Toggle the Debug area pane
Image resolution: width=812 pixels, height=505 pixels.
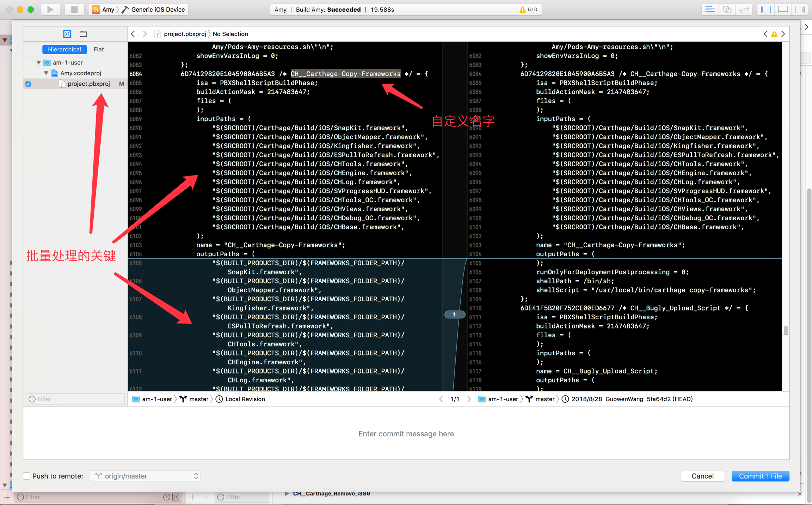[x=783, y=10]
